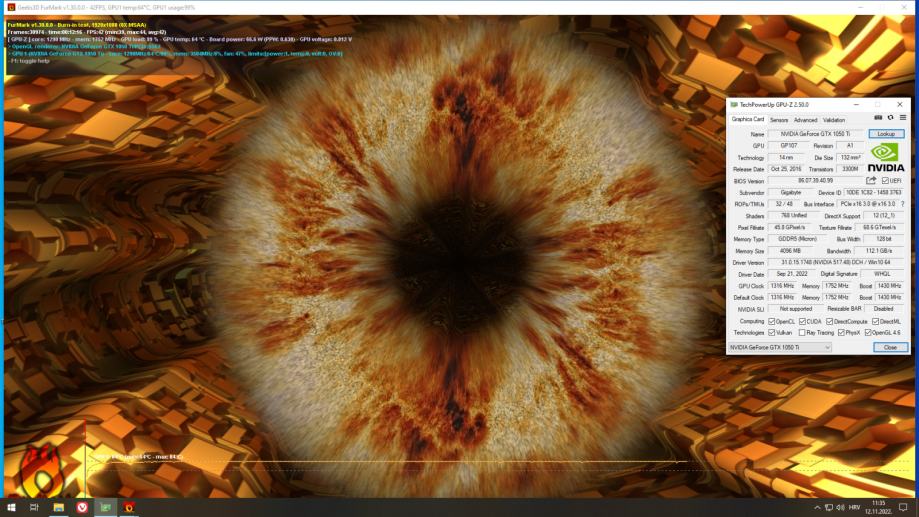Screen dimensions: 919x517
Task: Toggle the UEFI checkbox
Action: coord(885,181)
